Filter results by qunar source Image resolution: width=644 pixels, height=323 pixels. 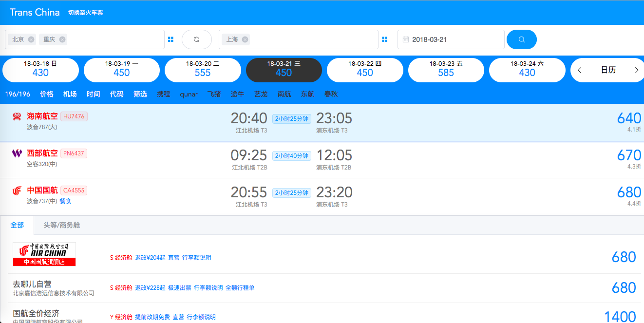tap(189, 95)
